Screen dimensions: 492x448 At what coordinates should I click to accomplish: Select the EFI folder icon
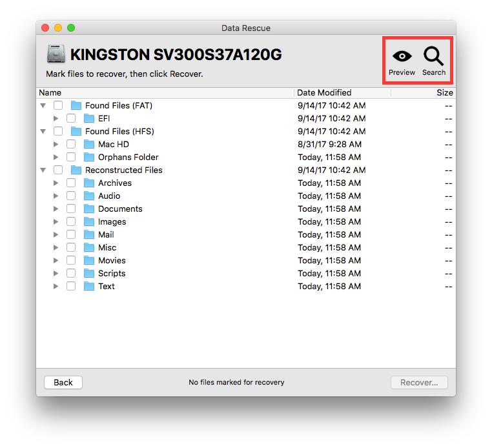click(x=89, y=118)
